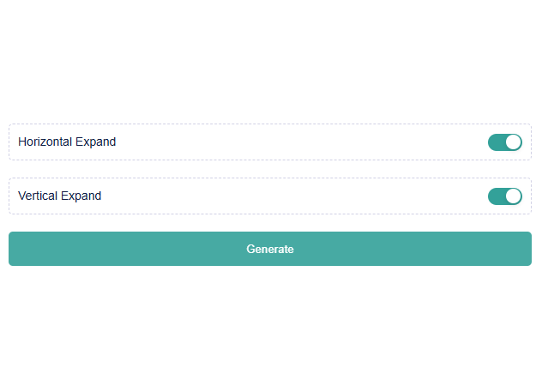
Task: Click the Generate button
Action: (270, 249)
